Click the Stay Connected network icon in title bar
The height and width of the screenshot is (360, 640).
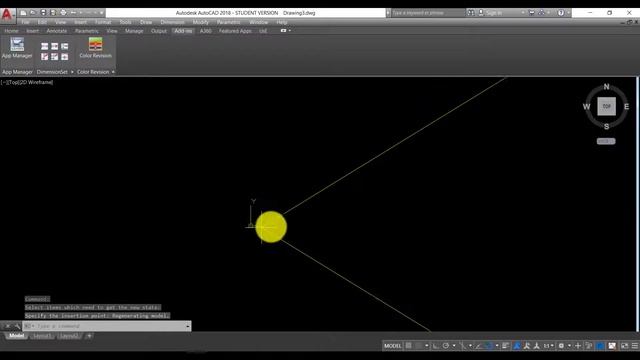click(542, 13)
